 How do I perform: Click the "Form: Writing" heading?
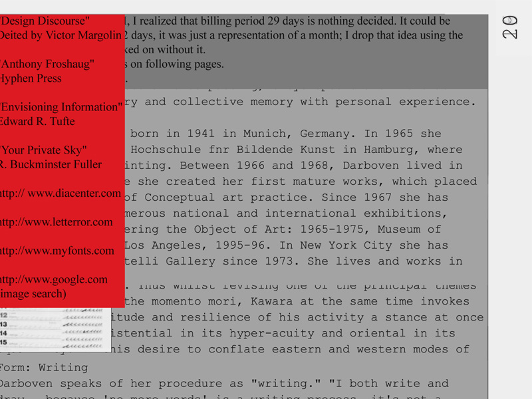pyautogui.click(x=44, y=367)
